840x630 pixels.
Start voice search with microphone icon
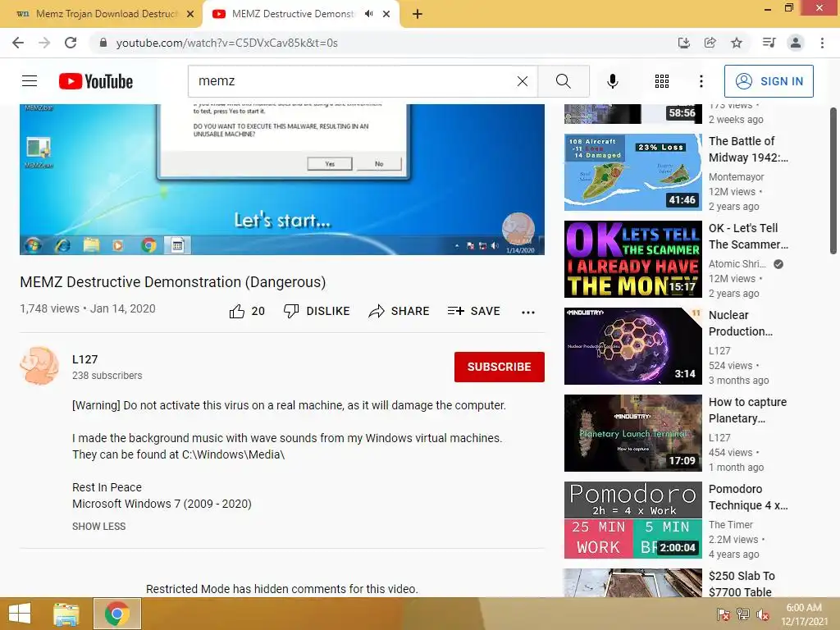click(612, 81)
